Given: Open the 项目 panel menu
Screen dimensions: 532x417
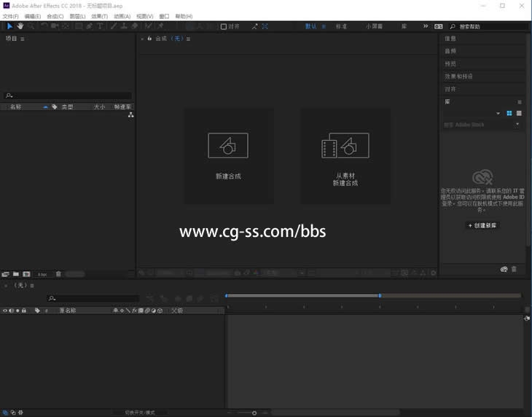Looking at the screenshot, I should click(x=23, y=39).
